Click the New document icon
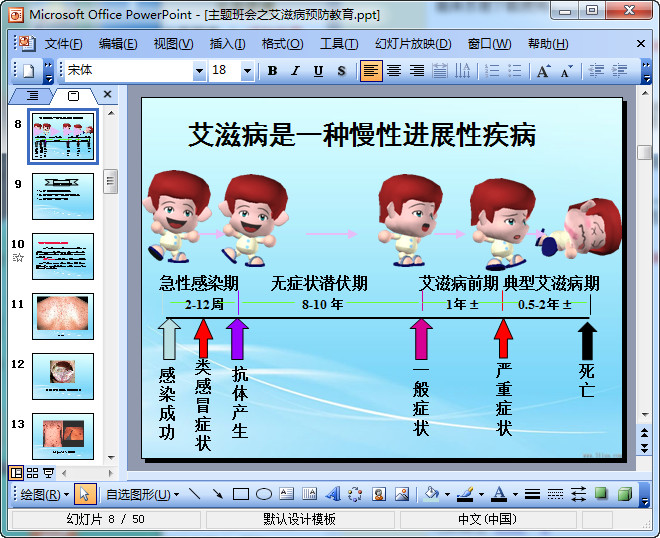Viewport: 660px width, 538px height. pyautogui.click(x=29, y=70)
